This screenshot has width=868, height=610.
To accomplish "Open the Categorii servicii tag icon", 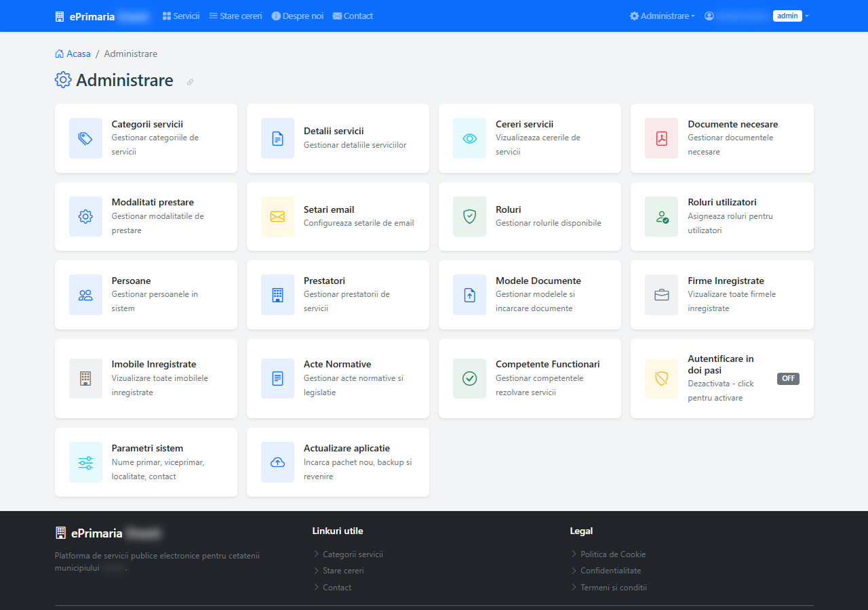I will tap(85, 138).
